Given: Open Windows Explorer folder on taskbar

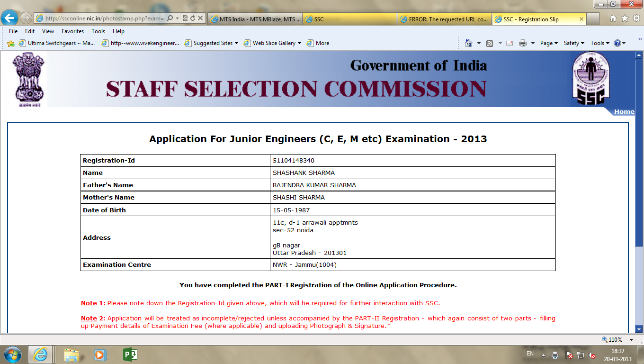Looking at the screenshot, I should coord(72,355).
